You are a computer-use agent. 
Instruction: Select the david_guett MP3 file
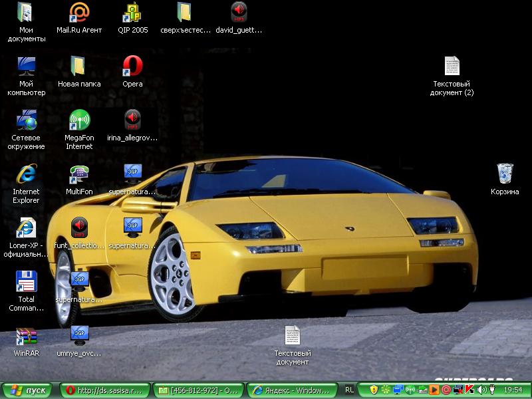(239, 13)
